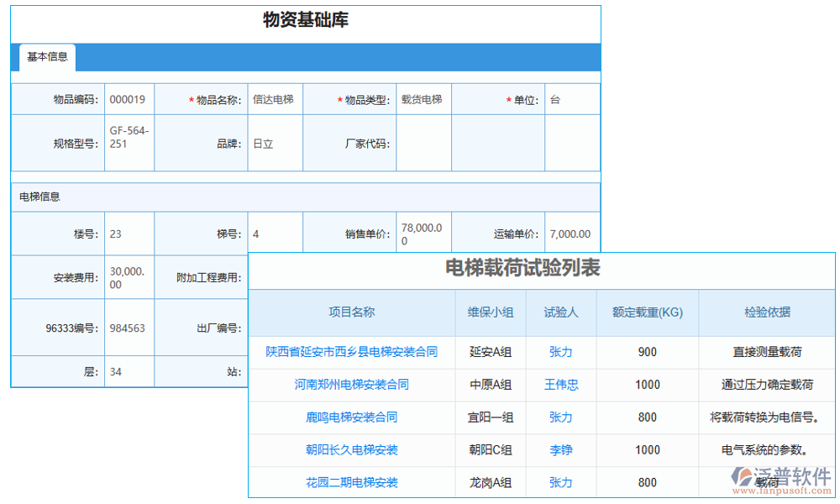Click the 物品类型 field showing 载货电梯
The width and height of the screenshot is (840, 504).
422,100
